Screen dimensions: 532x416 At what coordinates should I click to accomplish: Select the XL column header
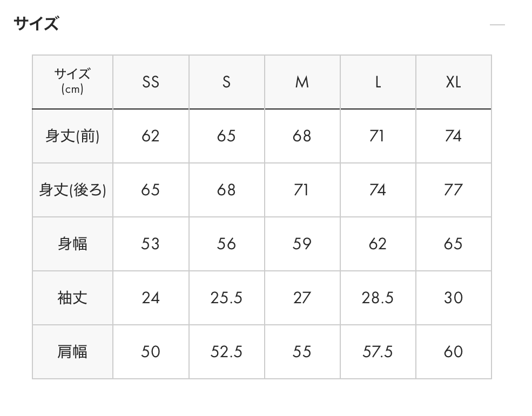pos(453,82)
